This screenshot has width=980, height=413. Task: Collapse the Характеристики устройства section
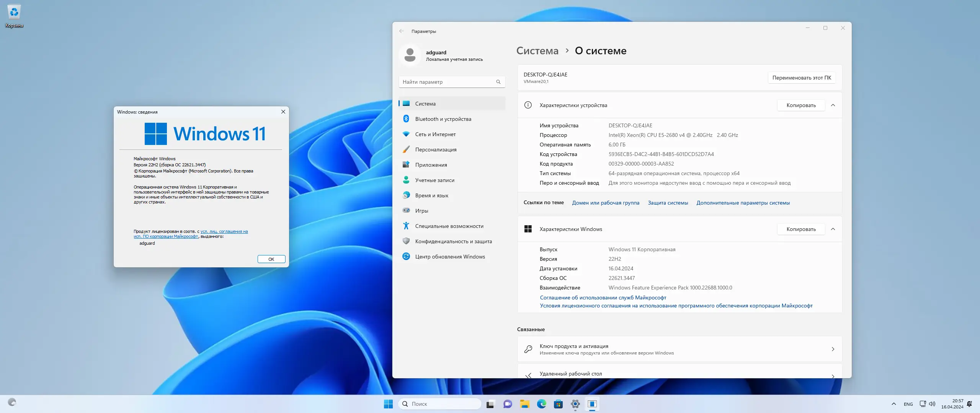tap(833, 105)
